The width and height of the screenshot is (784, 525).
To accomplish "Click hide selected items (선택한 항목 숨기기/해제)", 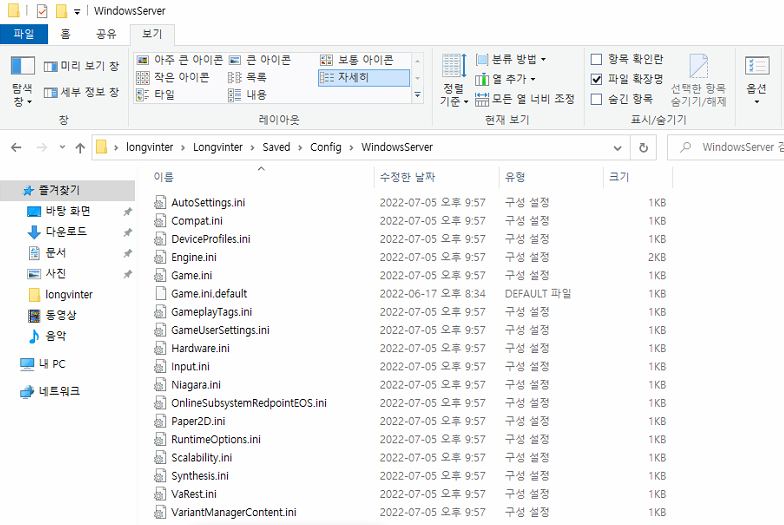I will (698, 80).
